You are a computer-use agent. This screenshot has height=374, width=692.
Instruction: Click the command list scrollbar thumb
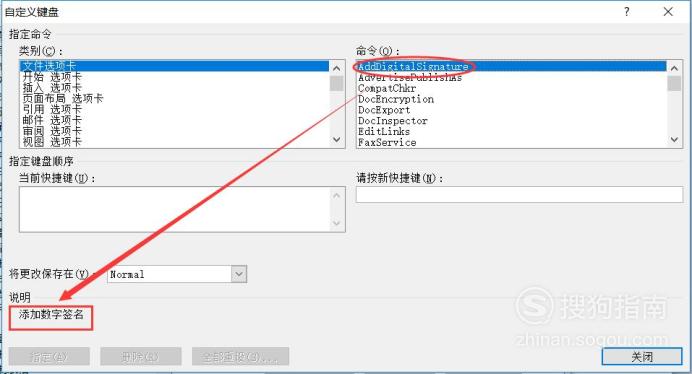pos(674,83)
